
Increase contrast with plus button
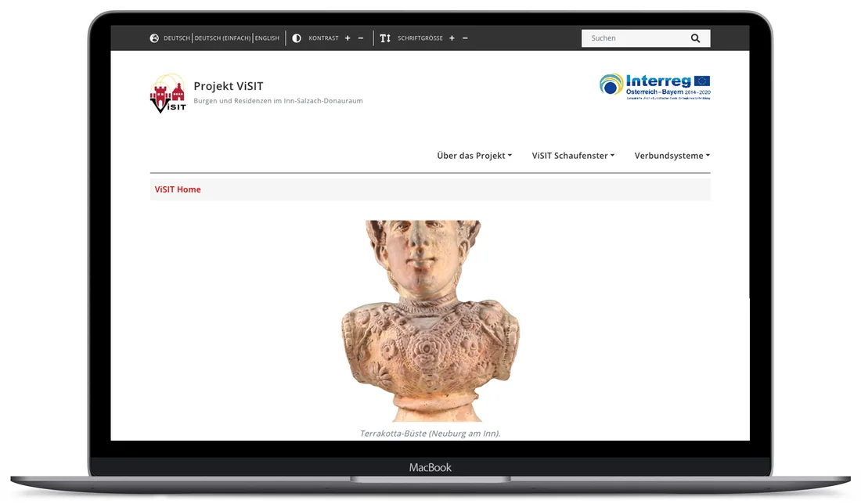[x=348, y=38]
